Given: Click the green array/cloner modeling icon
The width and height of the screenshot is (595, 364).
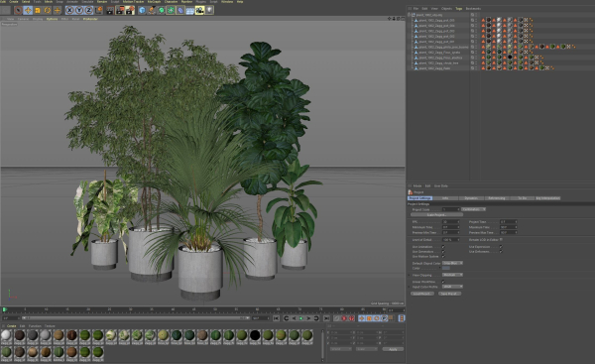Looking at the screenshot, I should coord(171,10).
